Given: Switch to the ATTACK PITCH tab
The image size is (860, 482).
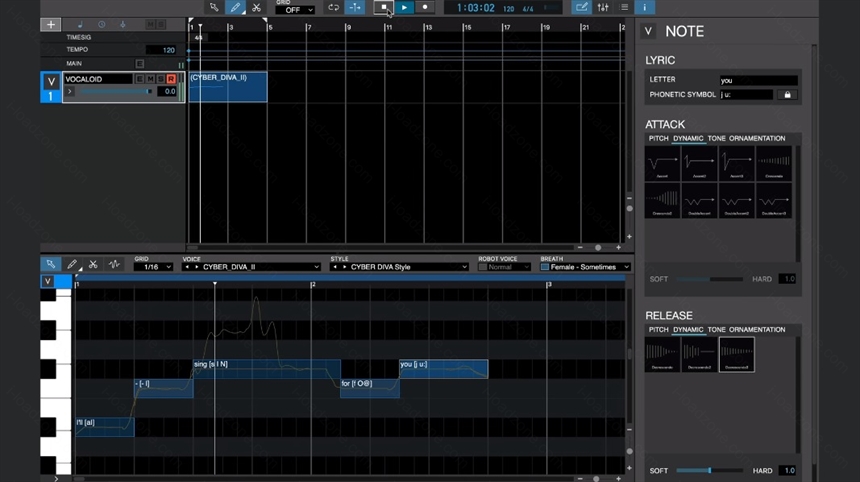Looking at the screenshot, I should click(x=658, y=139).
